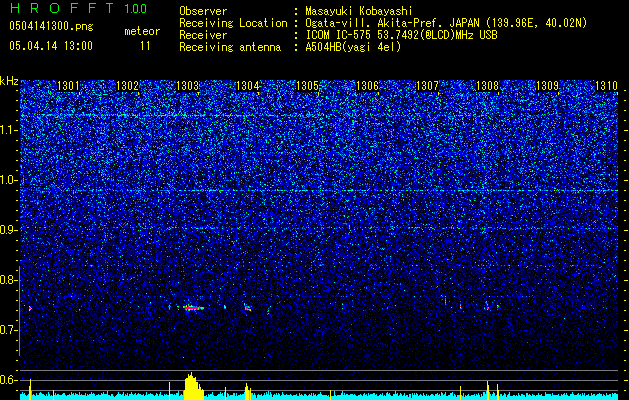Click the meteor echo just after 1304
The height and width of the screenshot is (400, 629).
point(248,308)
